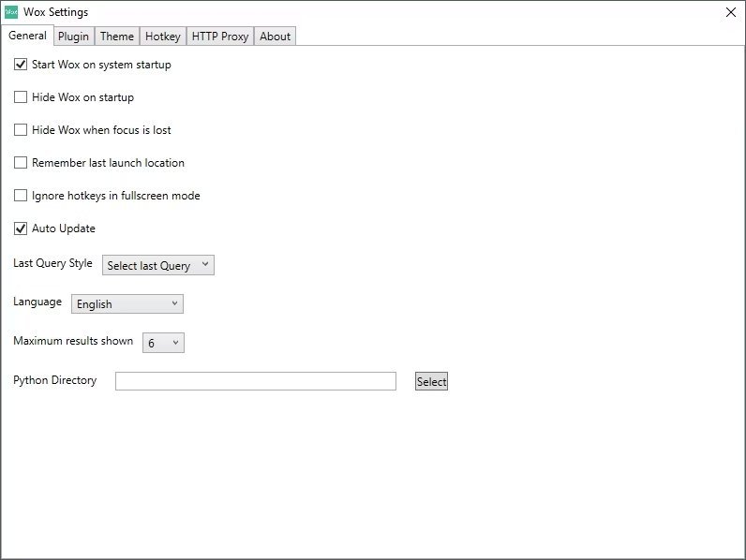Open the Language dropdown
The height and width of the screenshot is (560, 746).
click(127, 304)
